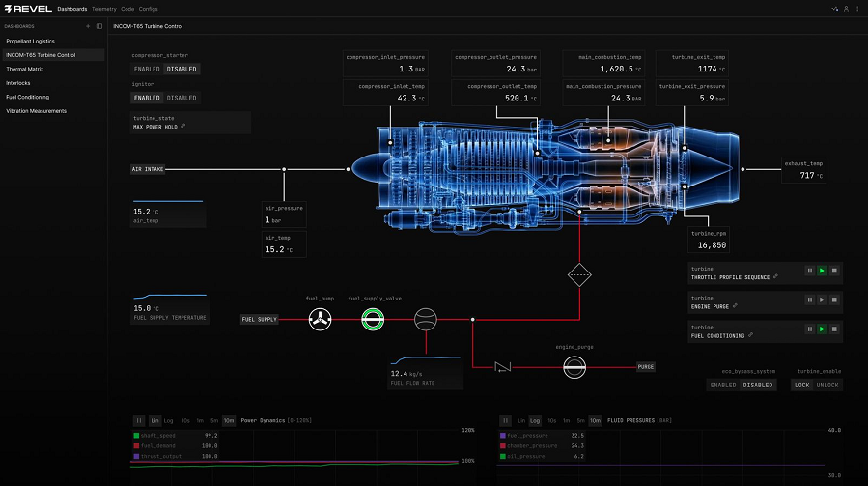The width and height of the screenshot is (868, 486).
Task: Pause the Power Dynamics chart
Action: (x=139, y=420)
